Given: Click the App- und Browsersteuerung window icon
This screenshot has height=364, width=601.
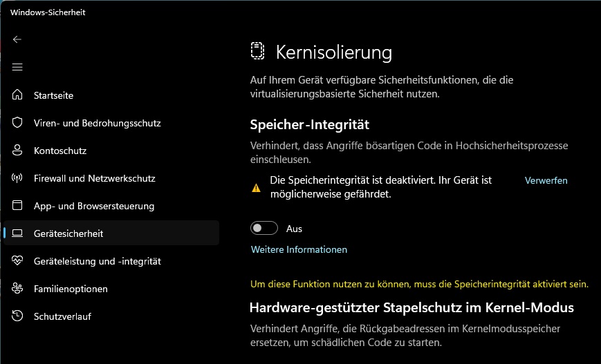Looking at the screenshot, I should click(x=19, y=206).
